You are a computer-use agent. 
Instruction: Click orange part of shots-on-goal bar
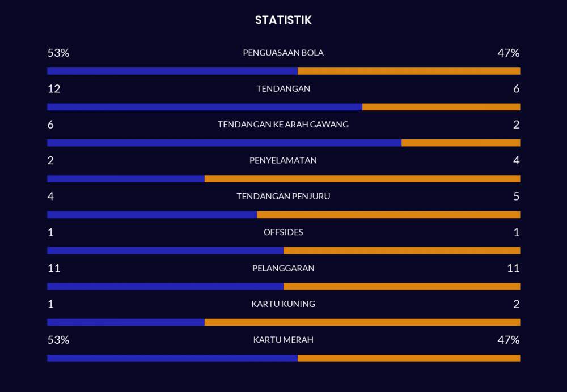[460, 143]
